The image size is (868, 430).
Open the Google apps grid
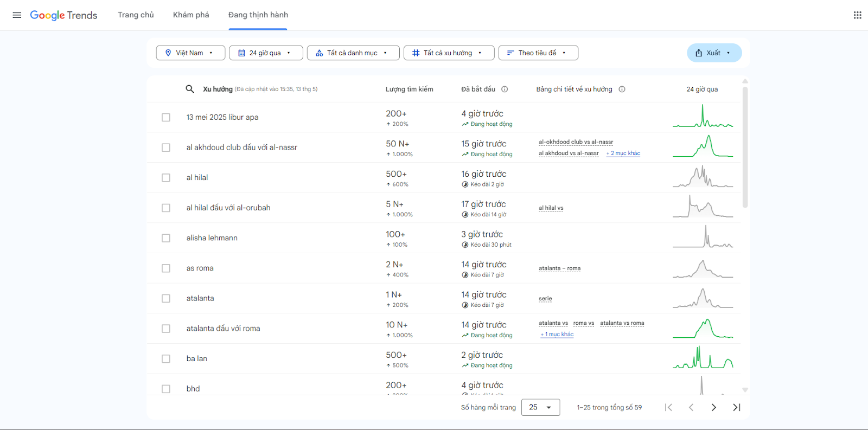(x=857, y=15)
